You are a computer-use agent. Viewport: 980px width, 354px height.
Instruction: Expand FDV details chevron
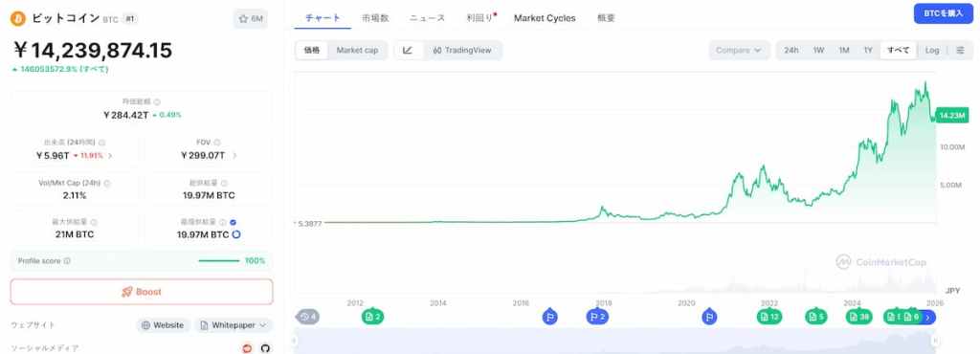[x=235, y=155]
